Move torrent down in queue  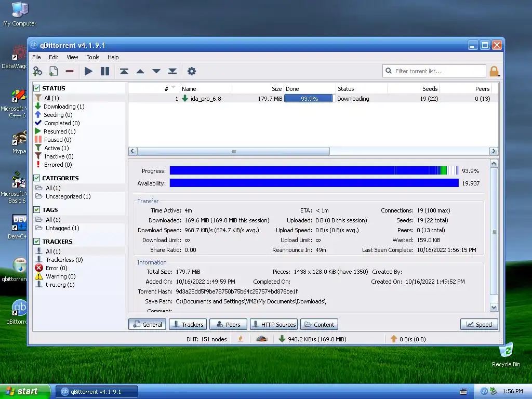[156, 71]
